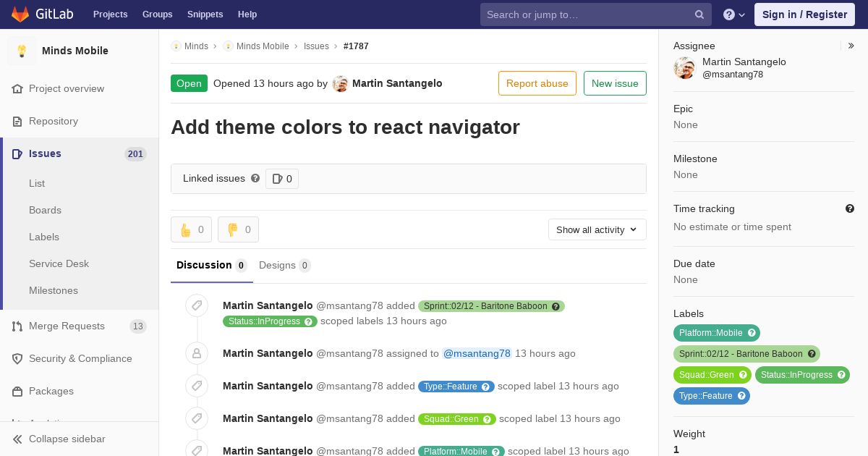Viewport: 868px width, 456px height.
Task: Click the Issues count badge 201
Action: [x=135, y=153]
